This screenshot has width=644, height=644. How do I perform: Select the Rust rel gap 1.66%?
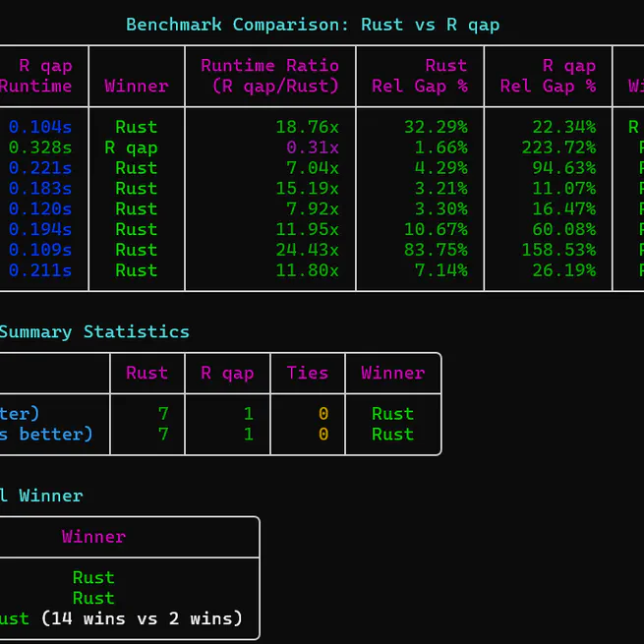pos(441,147)
